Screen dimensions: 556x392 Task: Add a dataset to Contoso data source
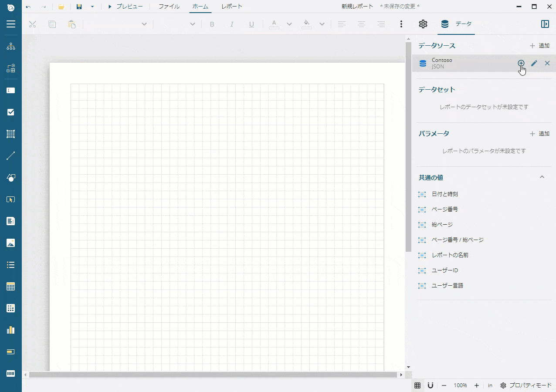point(521,63)
